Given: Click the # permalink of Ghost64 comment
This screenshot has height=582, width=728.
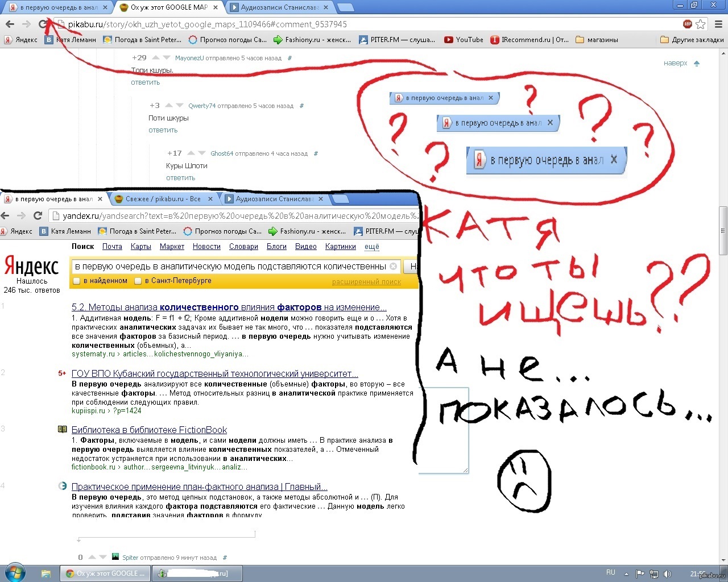Looking at the screenshot, I should [316, 153].
